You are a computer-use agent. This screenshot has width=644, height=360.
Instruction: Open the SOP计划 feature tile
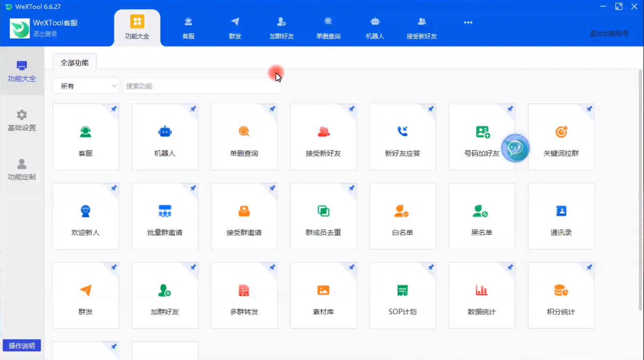click(402, 296)
